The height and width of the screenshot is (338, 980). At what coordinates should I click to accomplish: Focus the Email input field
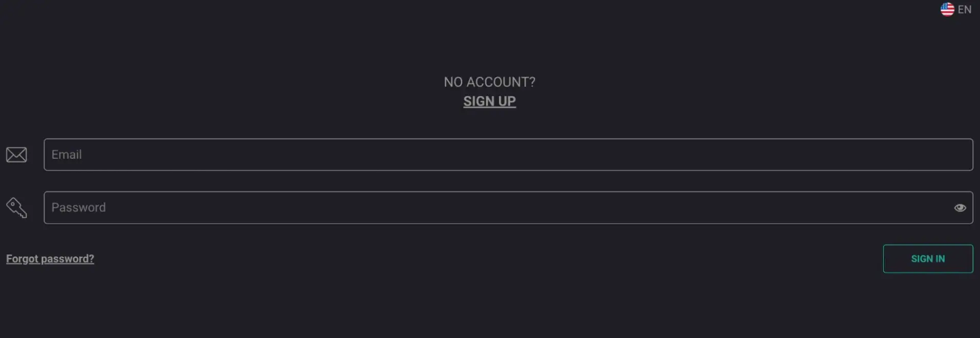[x=507, y=154]
